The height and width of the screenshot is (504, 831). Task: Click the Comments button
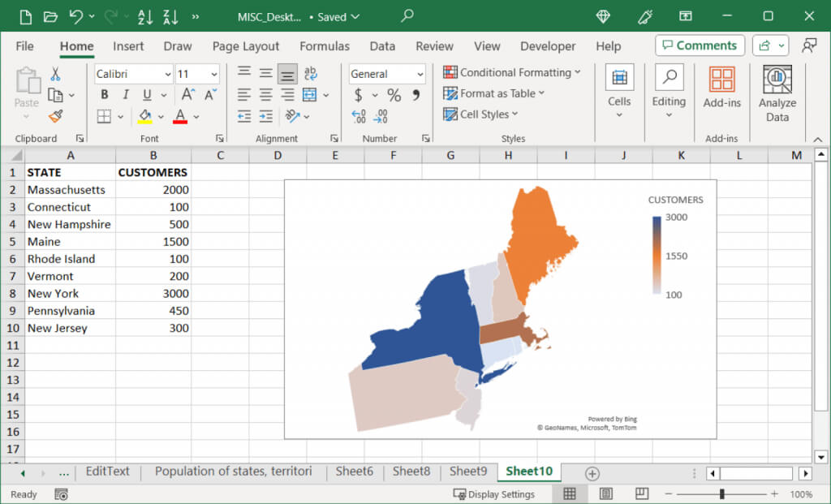pos(699,45)
